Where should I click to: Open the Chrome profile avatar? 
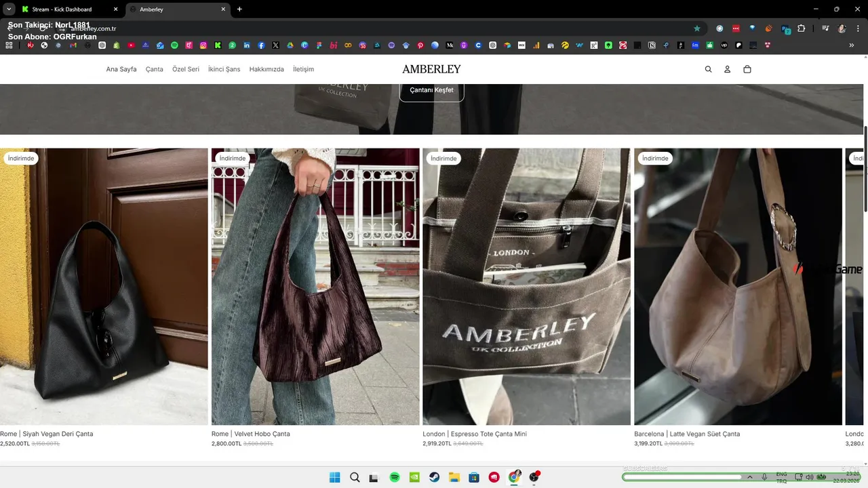pos(842,28)
